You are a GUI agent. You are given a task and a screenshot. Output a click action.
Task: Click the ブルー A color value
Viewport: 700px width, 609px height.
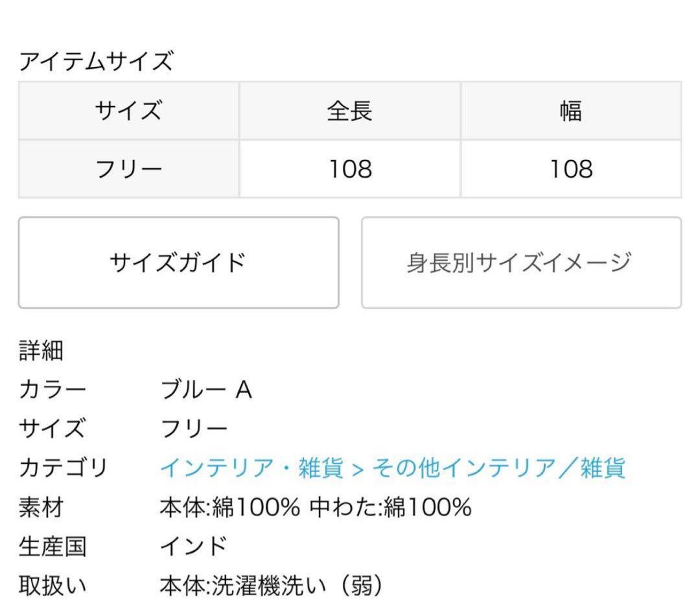coord(206,388)
